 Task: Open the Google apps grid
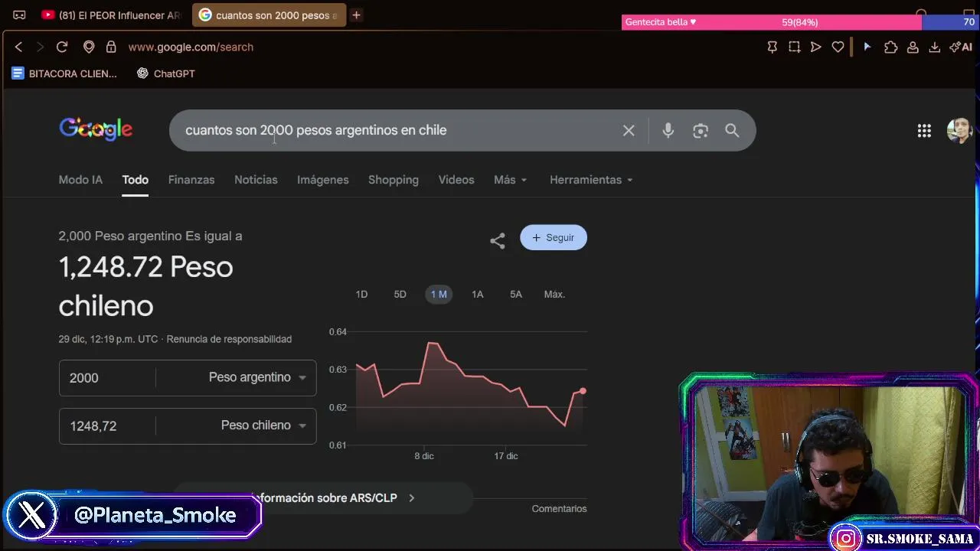[924, 131]
